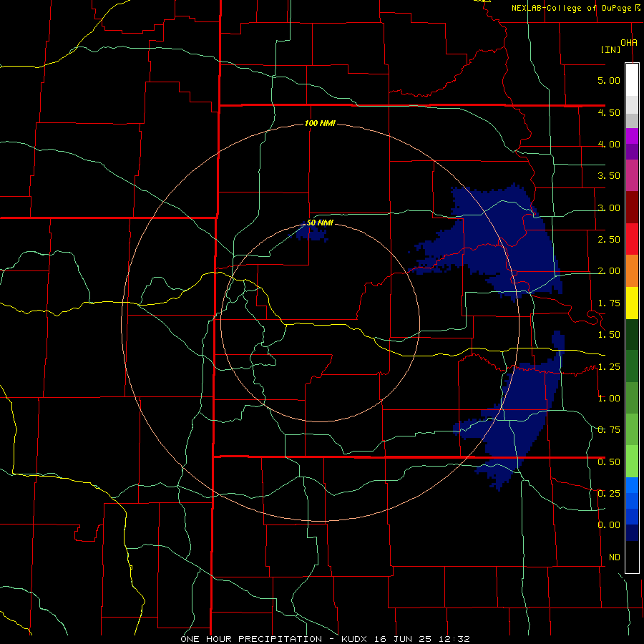Click the OHA product label
The image size is (644, 644).
[x=629, y=42]
